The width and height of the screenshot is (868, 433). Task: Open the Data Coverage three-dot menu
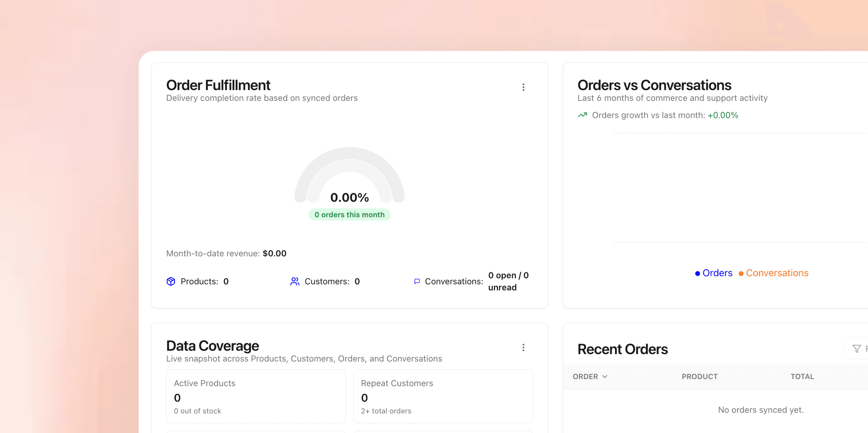click(x=523, y=347)
